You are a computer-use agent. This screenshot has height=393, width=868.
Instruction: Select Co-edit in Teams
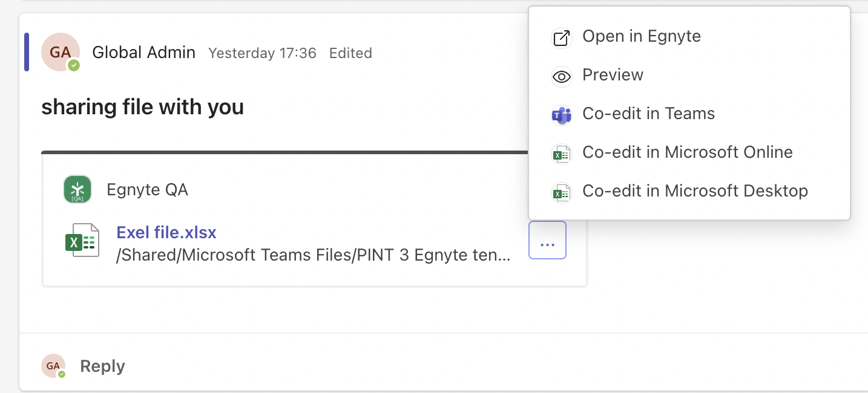pyautogui.click(x=648, y=114)
